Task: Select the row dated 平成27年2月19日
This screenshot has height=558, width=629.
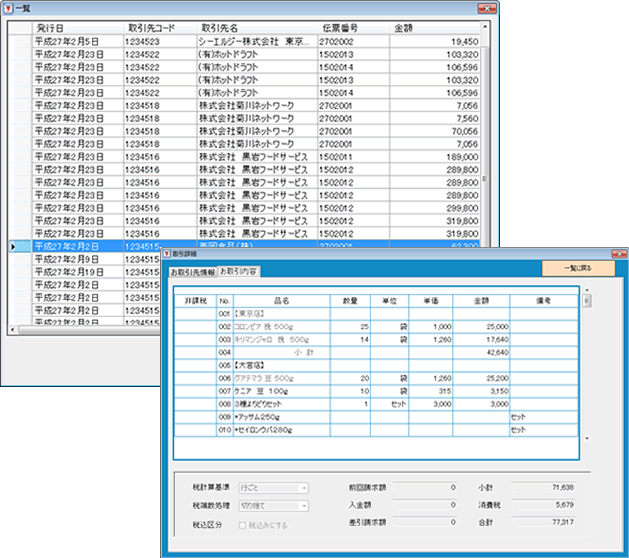Action: click(x=84, y=272)
